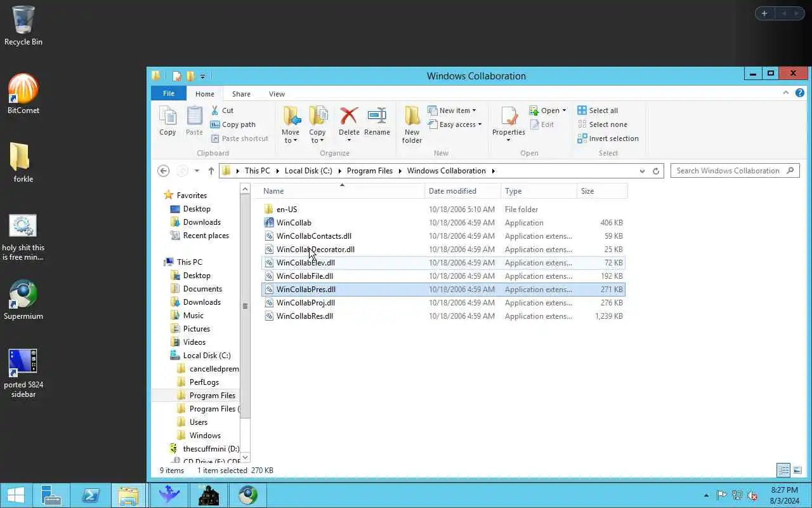The width and height of the screenshot is (812, 508).
Task: Open BitComet from the desktop
Action: click(x=23, y=94)
